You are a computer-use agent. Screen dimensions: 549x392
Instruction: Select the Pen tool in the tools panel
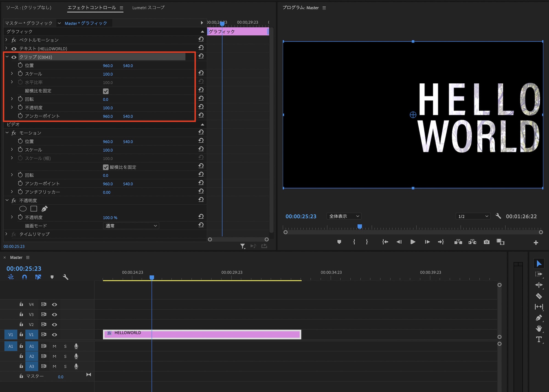coord(539,318)
